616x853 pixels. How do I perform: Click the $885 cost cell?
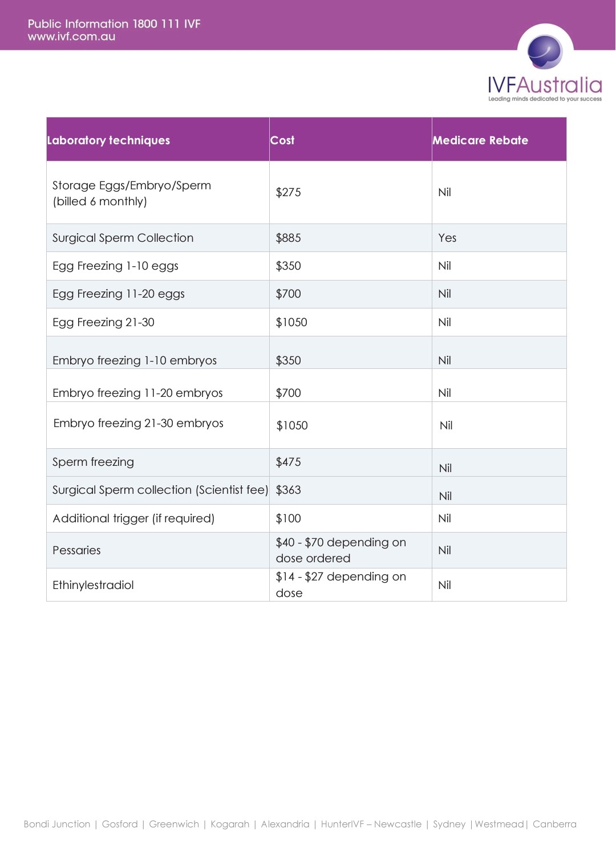(x=288, y=238)
